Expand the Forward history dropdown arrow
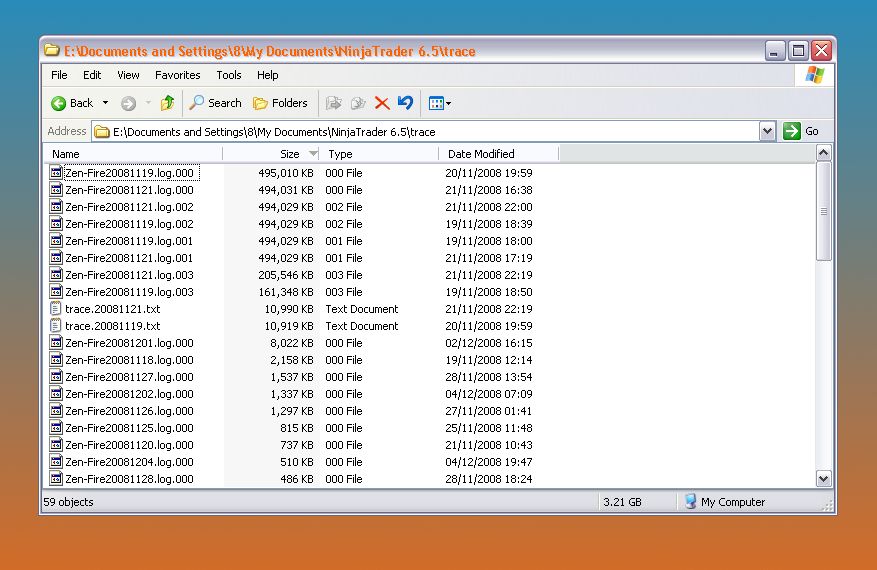The width and height of the screenshot is (877, 570). 148,103
